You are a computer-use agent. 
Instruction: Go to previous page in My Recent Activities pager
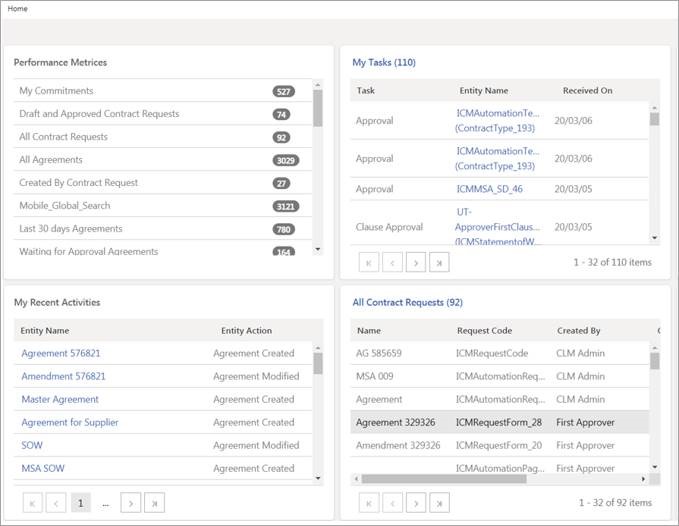coord(56,503)
